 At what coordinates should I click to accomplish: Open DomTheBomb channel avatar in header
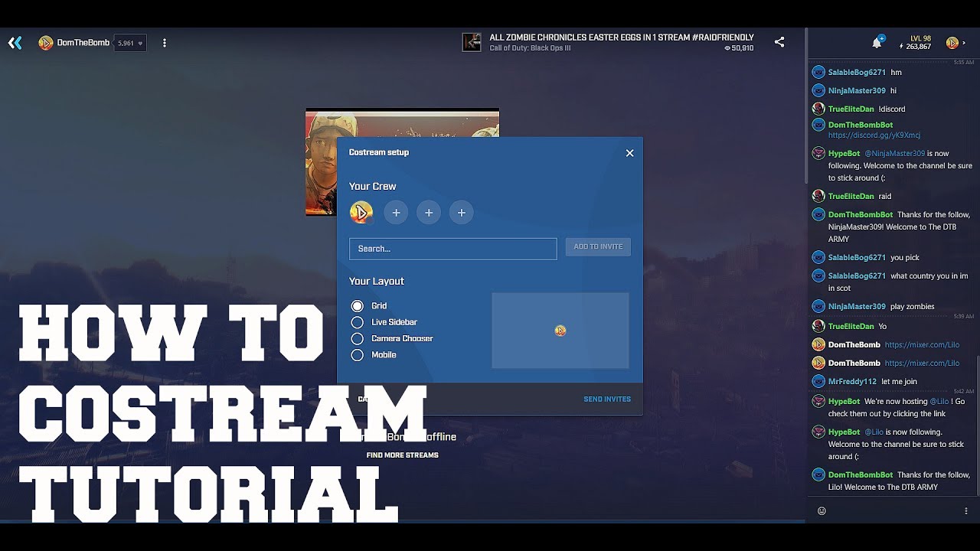pos(45,43)
